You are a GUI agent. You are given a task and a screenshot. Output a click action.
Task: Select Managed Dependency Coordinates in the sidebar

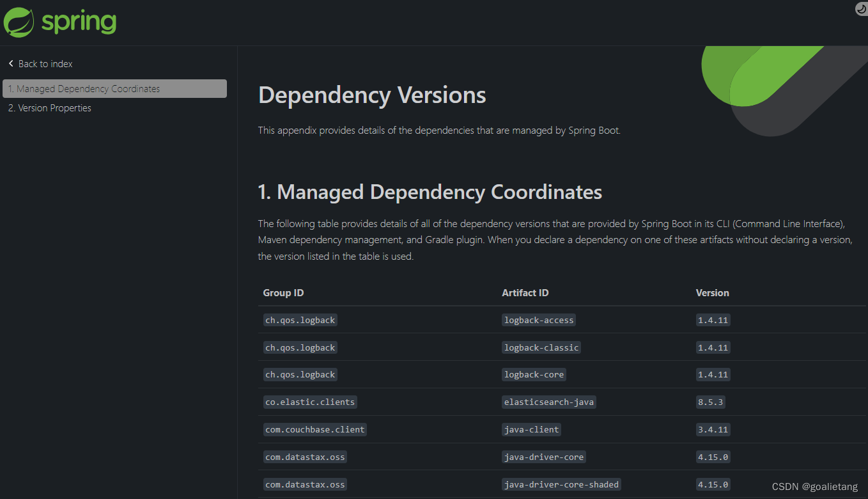click(114, 89)
